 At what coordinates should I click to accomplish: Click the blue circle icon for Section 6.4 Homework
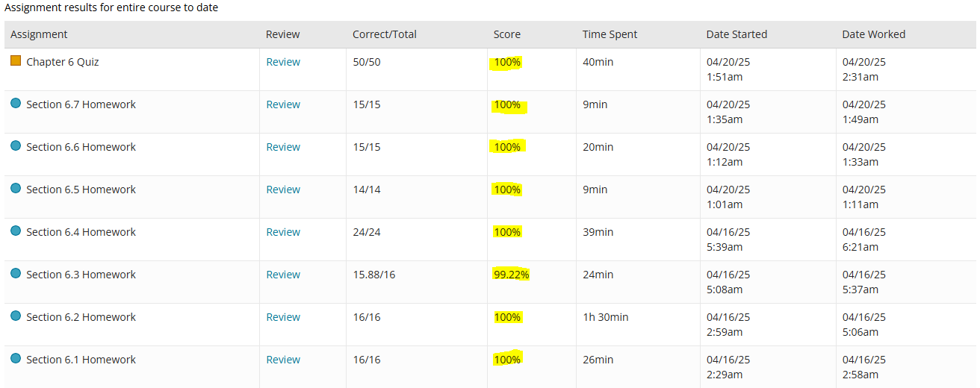coord(16,231)
